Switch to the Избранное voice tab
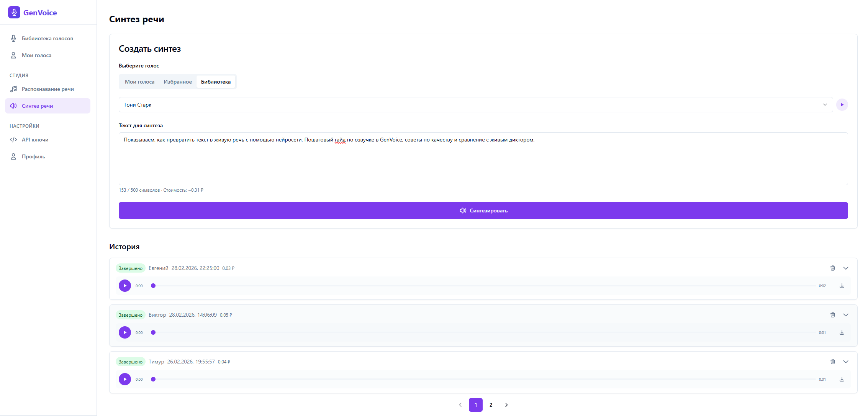868x416 pixels. [177, 82]
